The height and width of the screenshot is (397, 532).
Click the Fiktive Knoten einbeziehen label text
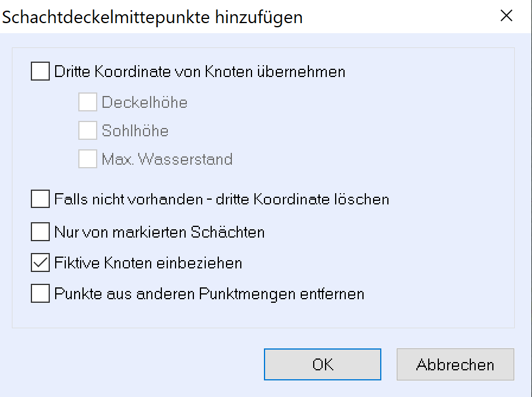[148, 262]
